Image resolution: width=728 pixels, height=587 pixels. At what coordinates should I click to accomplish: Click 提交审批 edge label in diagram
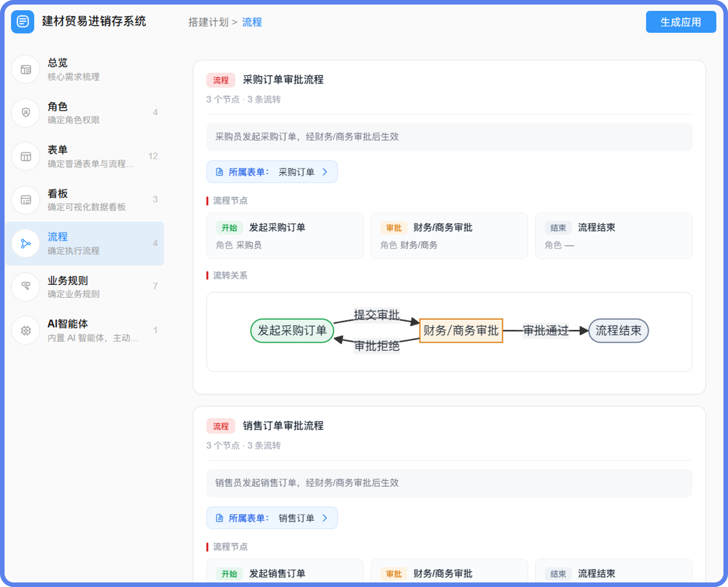tap(377, 315)
